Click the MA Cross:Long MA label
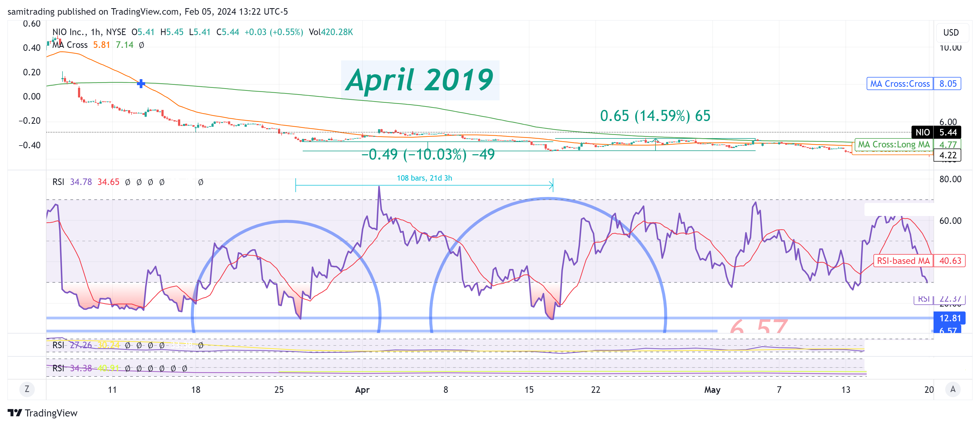This screenshot has height=426, width=980. pos(894,144)
